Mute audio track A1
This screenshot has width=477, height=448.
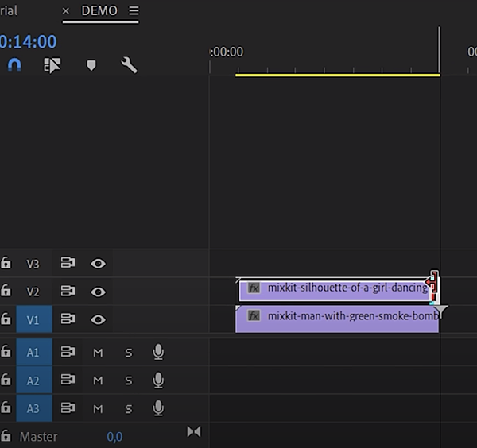click(99, 353)
